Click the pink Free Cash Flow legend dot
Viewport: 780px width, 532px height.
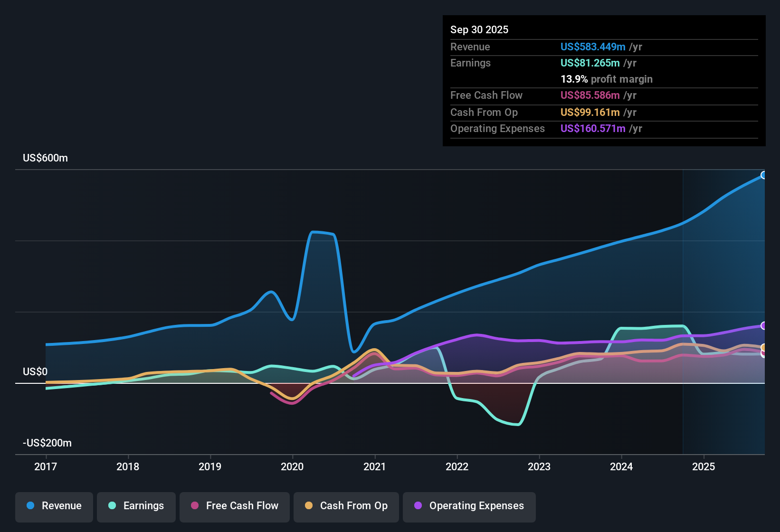click(194, 506)
